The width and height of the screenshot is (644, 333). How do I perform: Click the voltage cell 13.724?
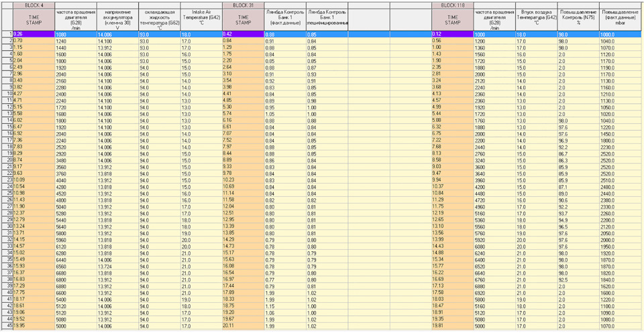117,266
